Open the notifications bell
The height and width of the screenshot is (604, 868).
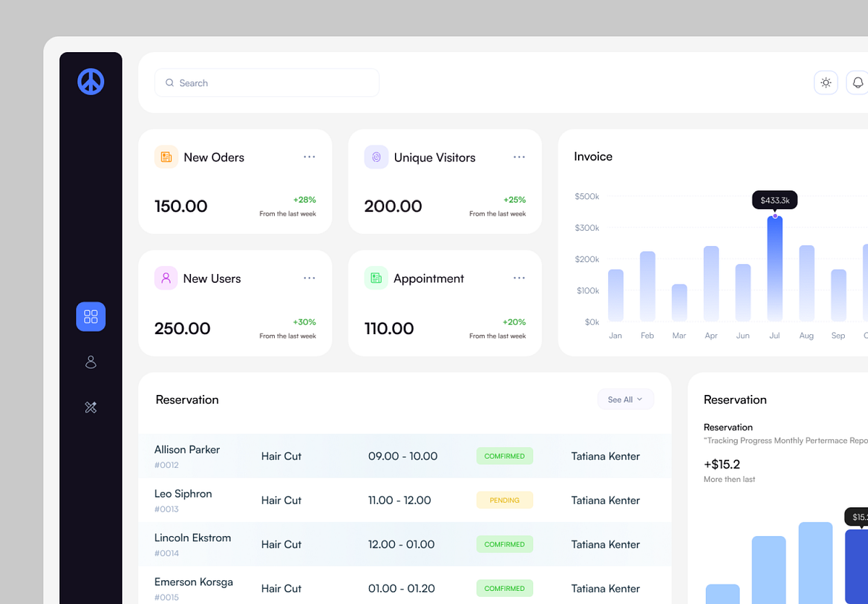[858, 82]
